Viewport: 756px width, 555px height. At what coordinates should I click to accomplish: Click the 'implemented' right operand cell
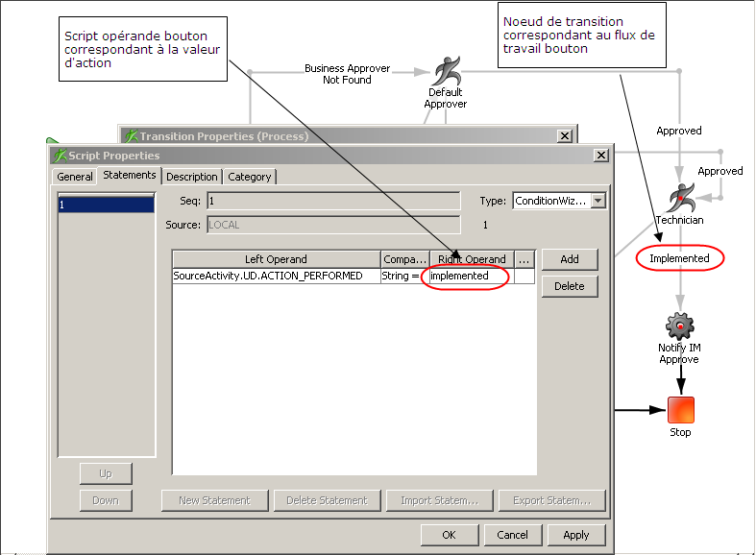(472, 276)
